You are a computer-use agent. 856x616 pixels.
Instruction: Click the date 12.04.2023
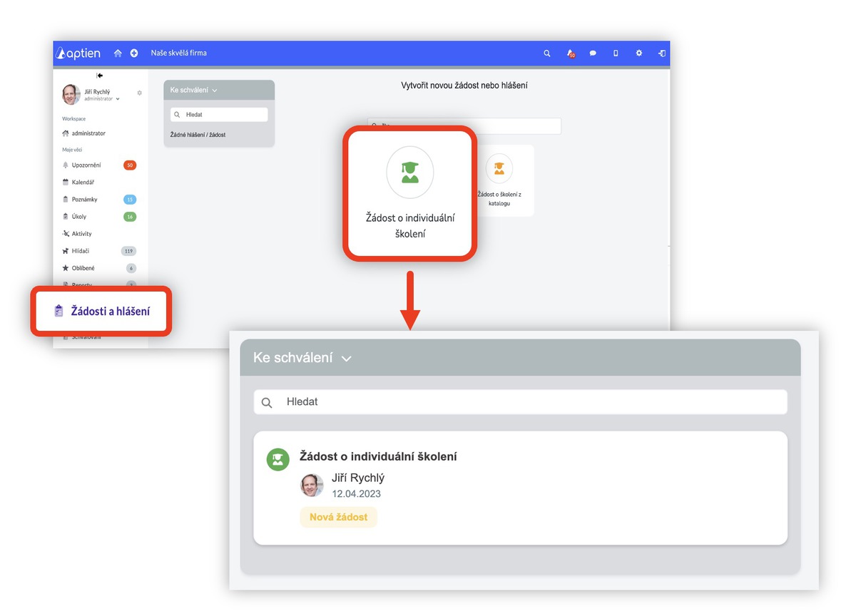[x=357, y=493]
